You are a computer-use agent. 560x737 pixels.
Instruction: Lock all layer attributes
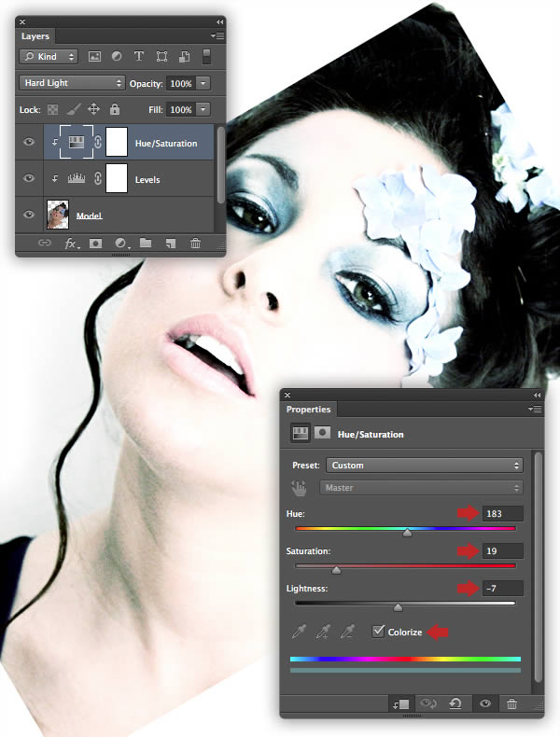pos(114,109)
